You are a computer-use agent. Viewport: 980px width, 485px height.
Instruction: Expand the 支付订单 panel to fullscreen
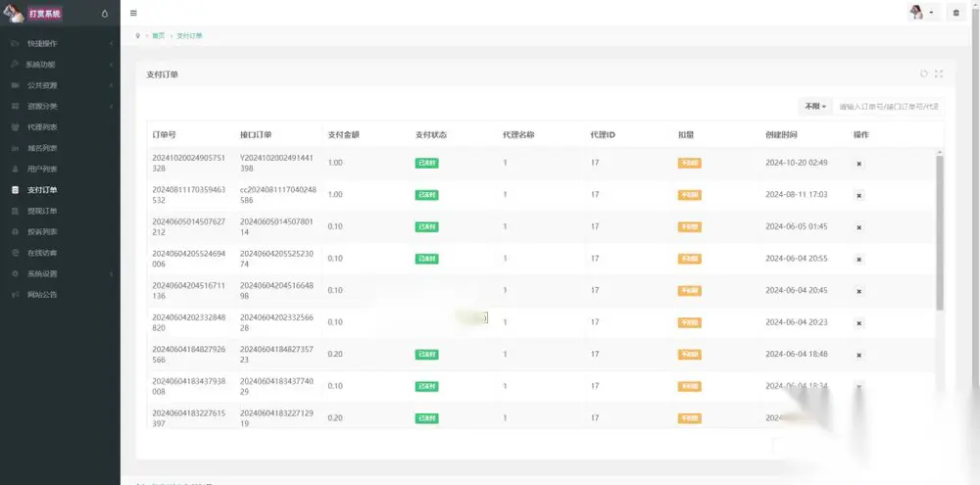point(939,73)
